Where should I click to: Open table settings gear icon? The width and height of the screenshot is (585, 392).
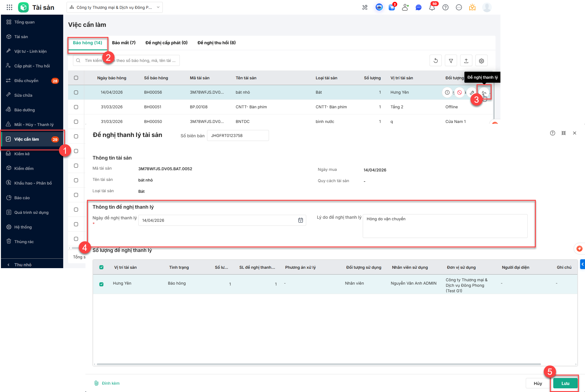click(x=481, y=61)
